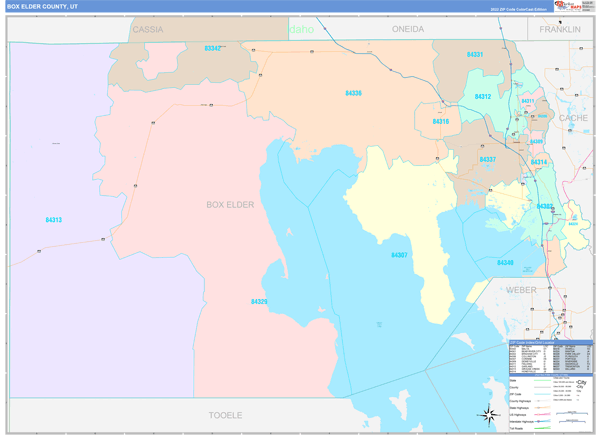The height and width of the screenshot is (435, 600).
Task: Select ZIP code 84340 label
Action: (505, 262)
